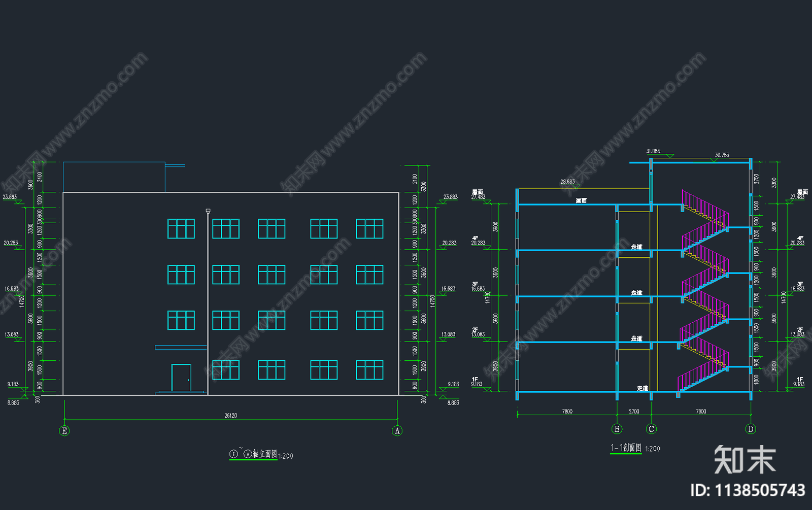Viewport: 812px width, 510px height.
Task: Select the 1800 dimension near axis D
Action: pos(756,379)
